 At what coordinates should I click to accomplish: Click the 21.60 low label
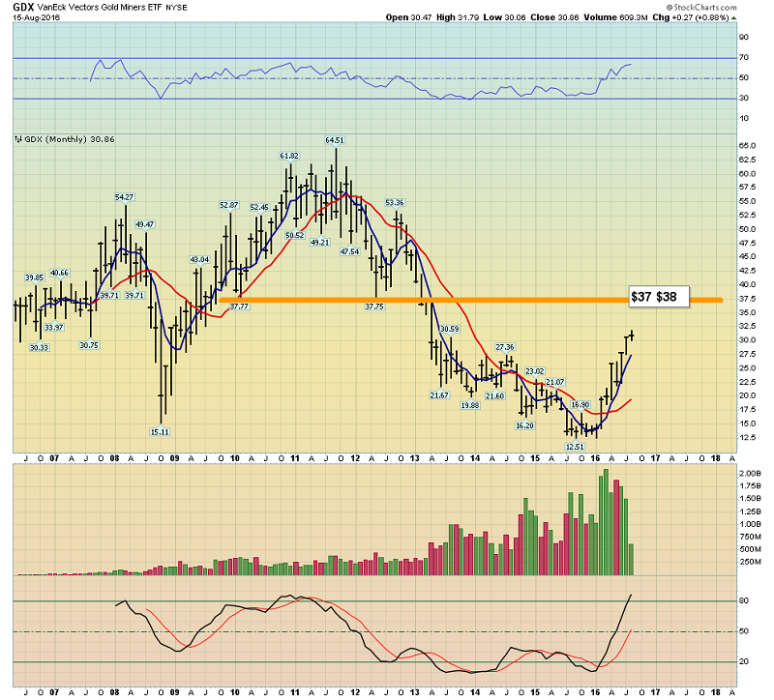[494, 396]
